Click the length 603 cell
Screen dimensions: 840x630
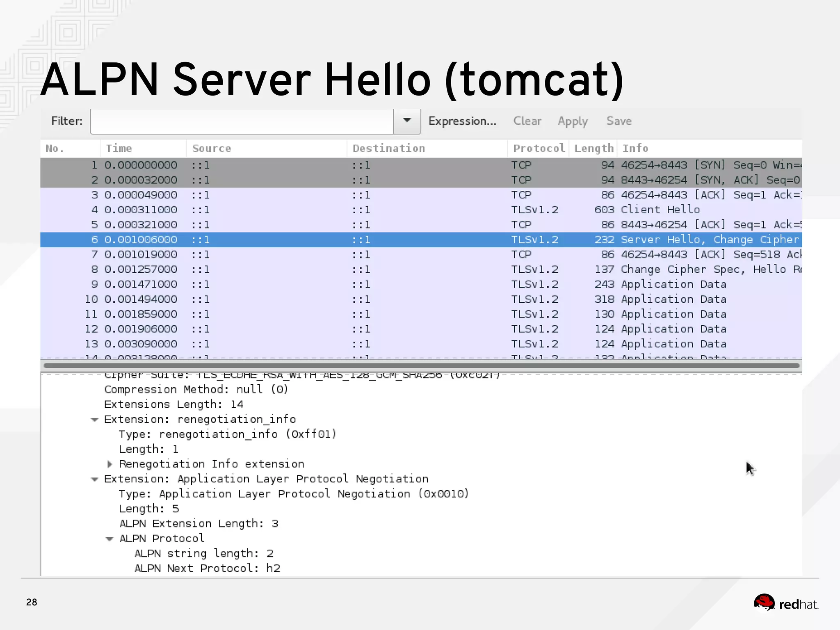click(x=605, y=210)
